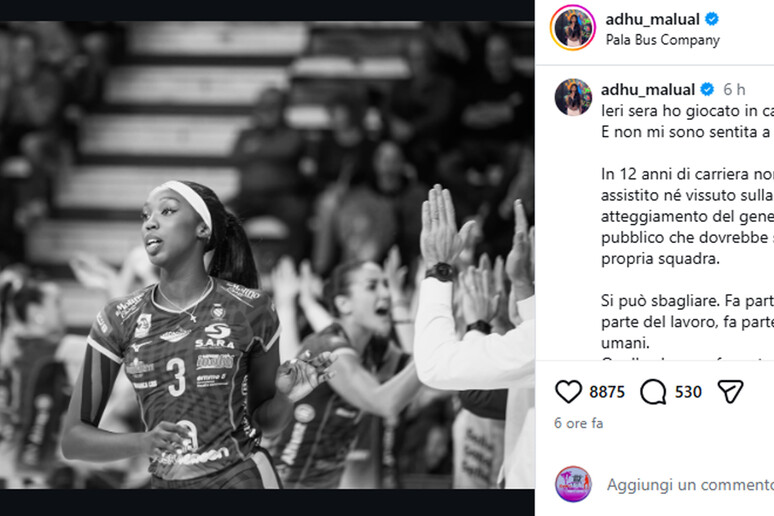Click adhu_malual username in the caption

pyautogui.click(x=648, y=90)
